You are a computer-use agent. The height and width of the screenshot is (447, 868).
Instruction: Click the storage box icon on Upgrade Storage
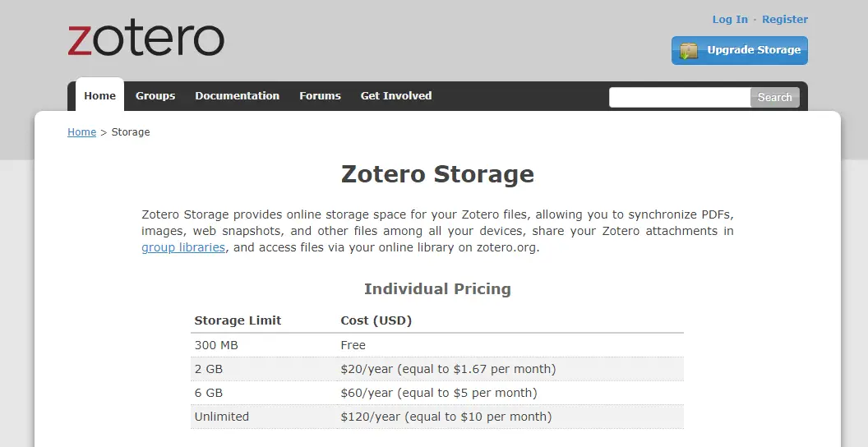(689, 51)
